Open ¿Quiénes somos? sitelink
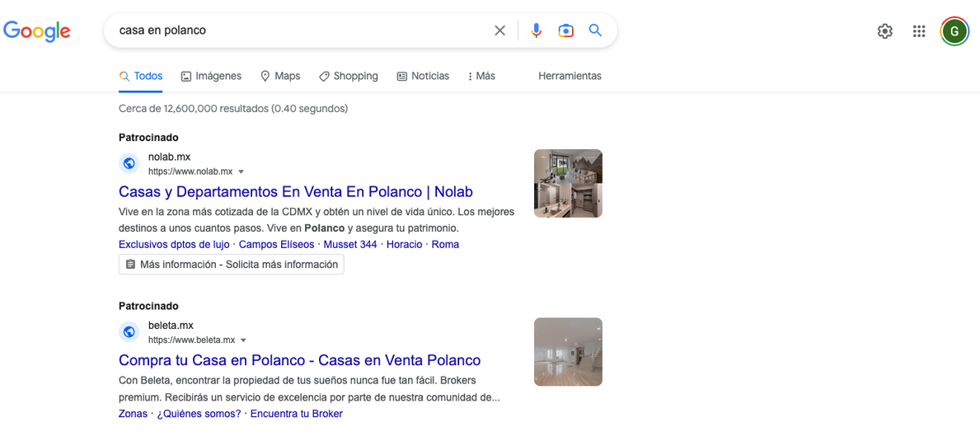The image size is (980, 441). click(199, 414)
